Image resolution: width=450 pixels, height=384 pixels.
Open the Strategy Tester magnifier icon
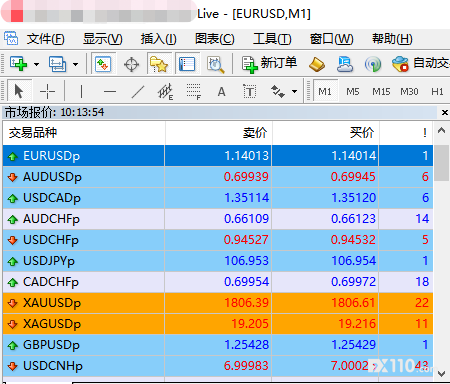(215, 64)
